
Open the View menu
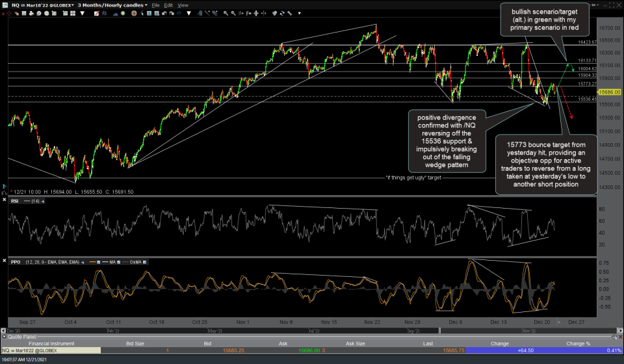pyautogui.click(x=183, y=5)
